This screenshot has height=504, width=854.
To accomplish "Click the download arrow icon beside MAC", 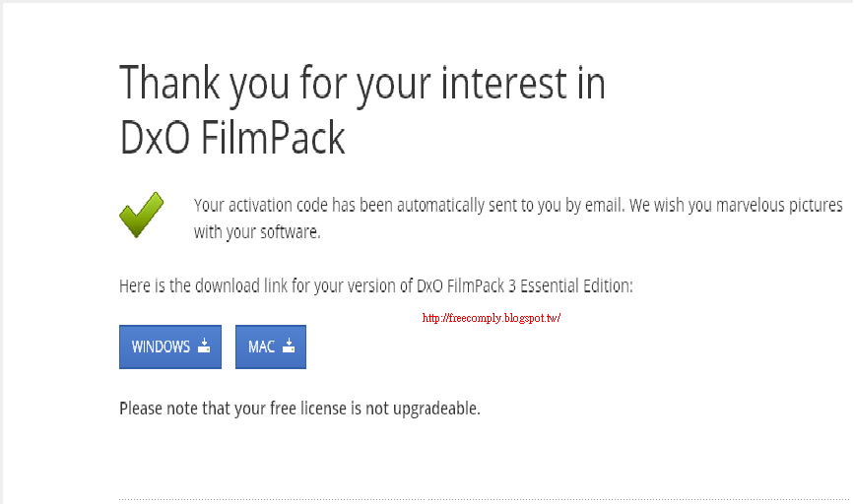I will click(x=289, y=346).
